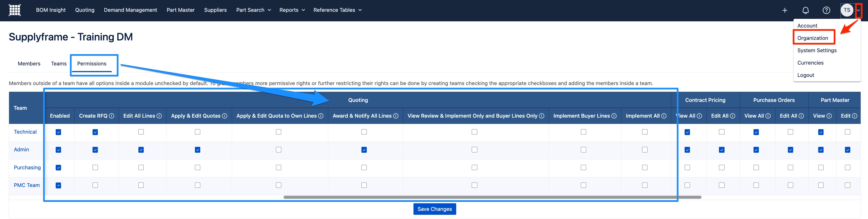The width and height of the screenshot is (868, 219).
Task: Click the plus add icon
Action: coord(785,10)
